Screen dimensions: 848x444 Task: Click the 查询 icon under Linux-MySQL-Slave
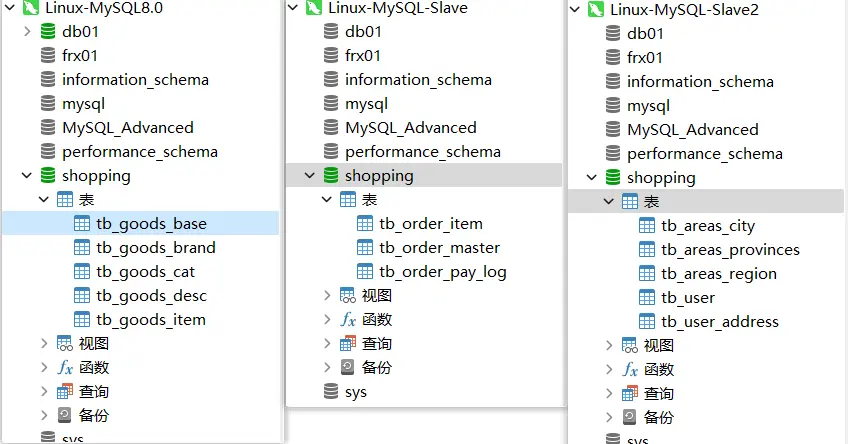tap(348, 343)
